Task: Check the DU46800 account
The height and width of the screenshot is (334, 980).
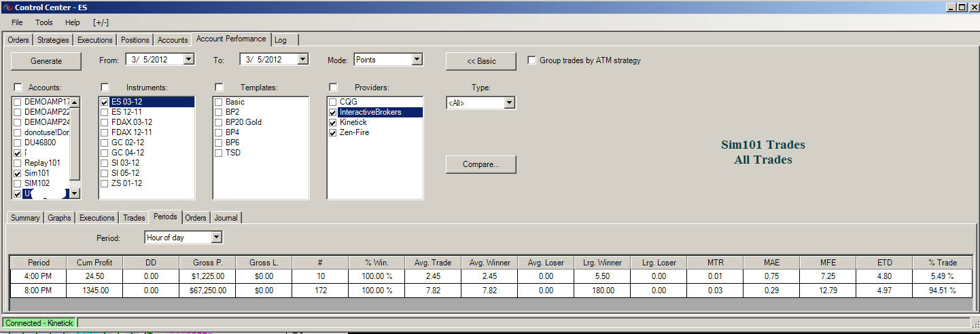Action: click(18, 143)
